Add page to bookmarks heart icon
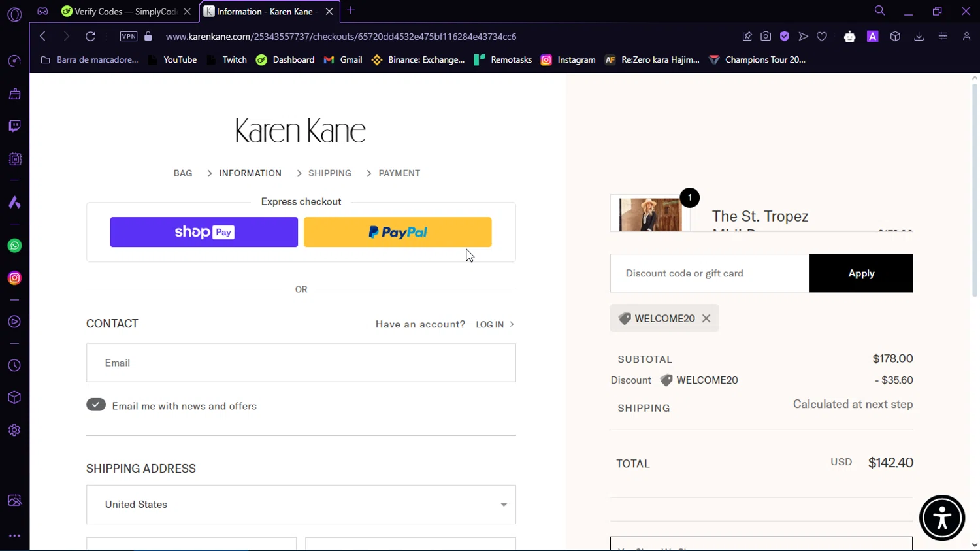The height and width of the screenshot is (551, 980). [822, 37]
